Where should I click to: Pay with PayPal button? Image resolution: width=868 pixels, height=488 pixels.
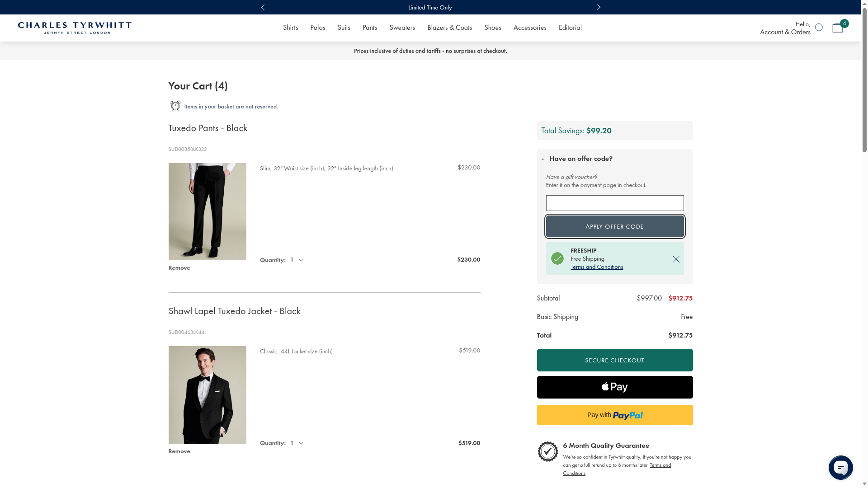(x=614, y=415)
